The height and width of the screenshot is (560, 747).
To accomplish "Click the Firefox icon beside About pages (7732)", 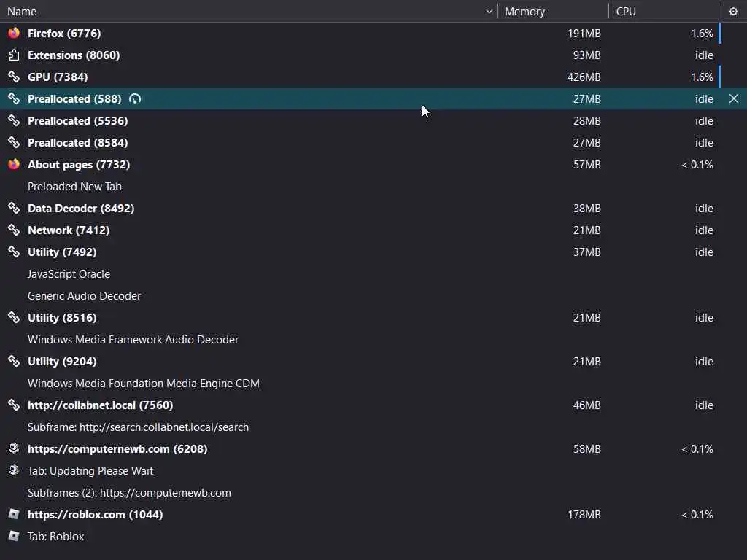I will (x=14, y=164).
